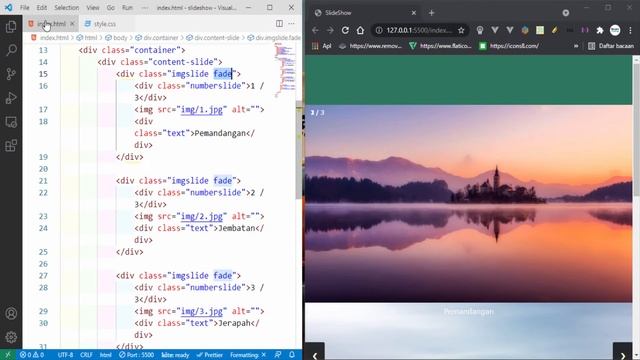
Task: Open editor More Actions ellipsis
Action: coord(291,24)
